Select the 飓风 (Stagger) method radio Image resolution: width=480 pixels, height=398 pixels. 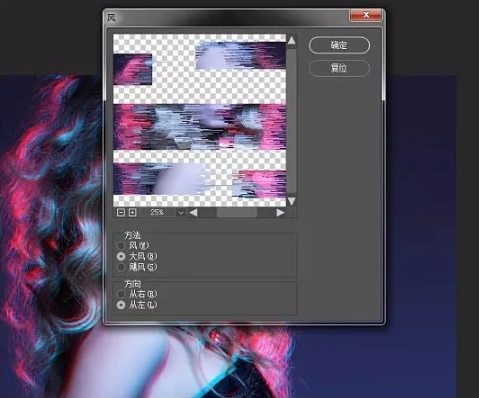pyautogui.click(x=121, y=267)
